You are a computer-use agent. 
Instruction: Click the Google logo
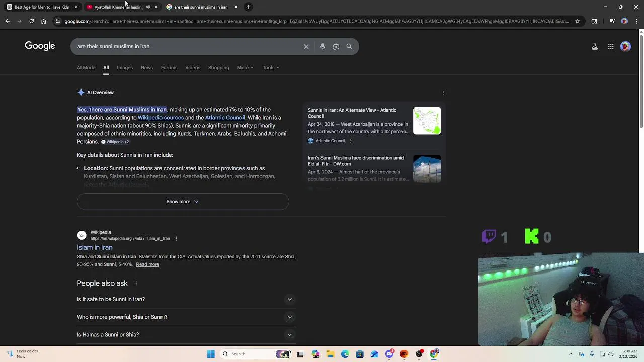[40, 46]
